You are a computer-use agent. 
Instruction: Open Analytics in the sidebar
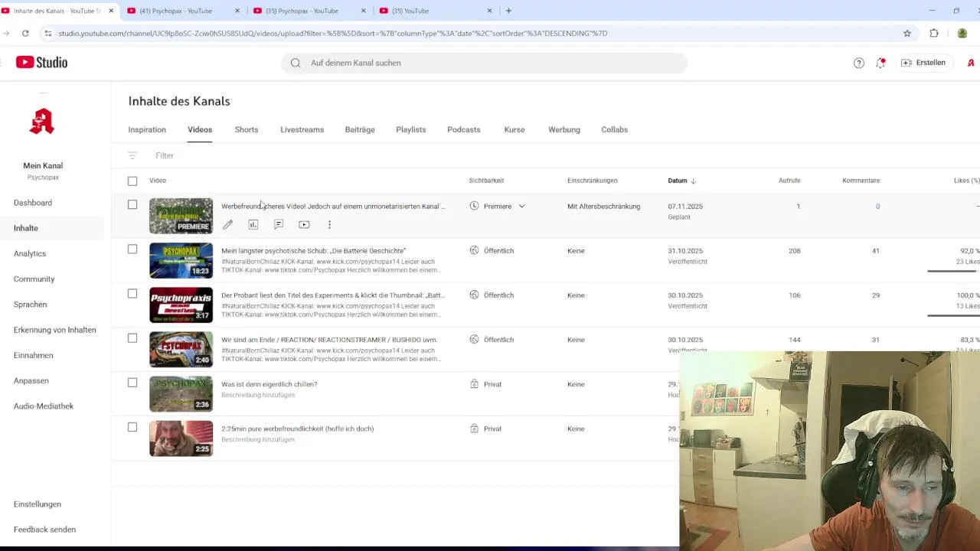tap(30, 253)
